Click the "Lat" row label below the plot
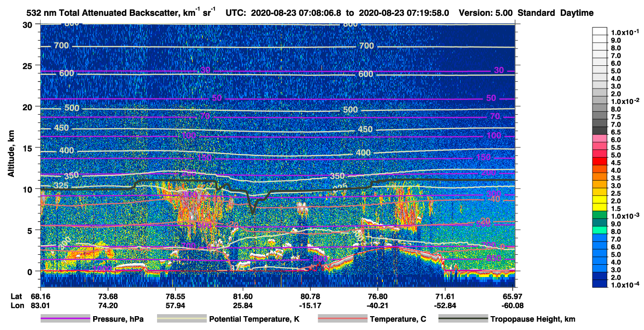Image resolution: width=644 pixels, height=330 pixels. (x=16, y=296)
